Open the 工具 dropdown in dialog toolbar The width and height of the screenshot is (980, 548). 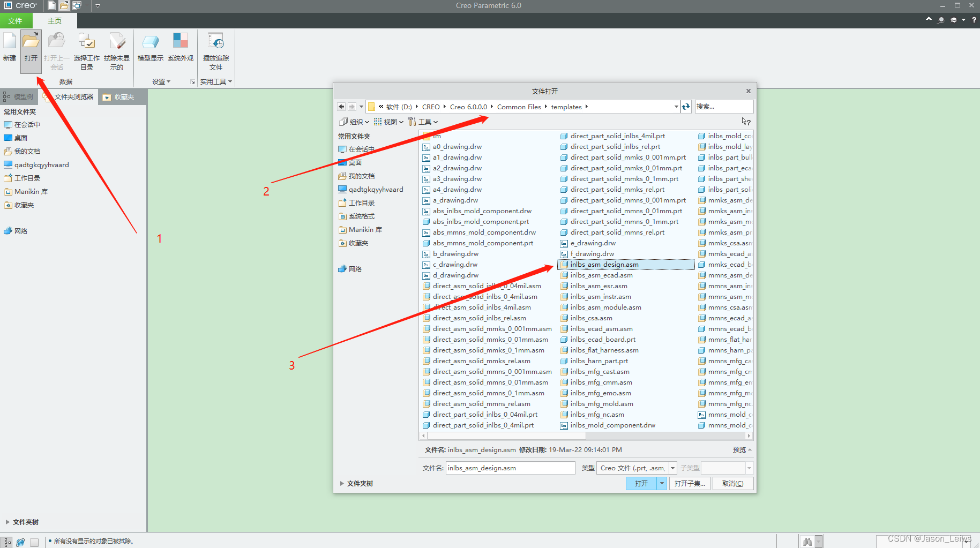click(423, 122)
